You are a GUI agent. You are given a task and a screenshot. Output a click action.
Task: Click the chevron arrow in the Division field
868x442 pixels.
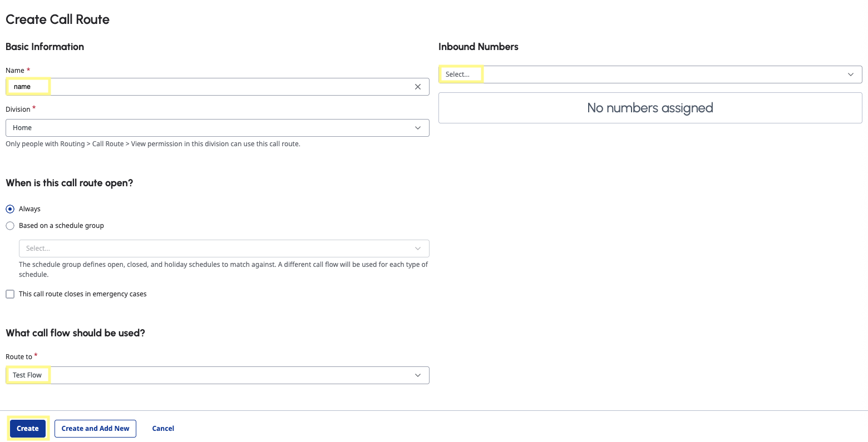click(x=418, y=128)
